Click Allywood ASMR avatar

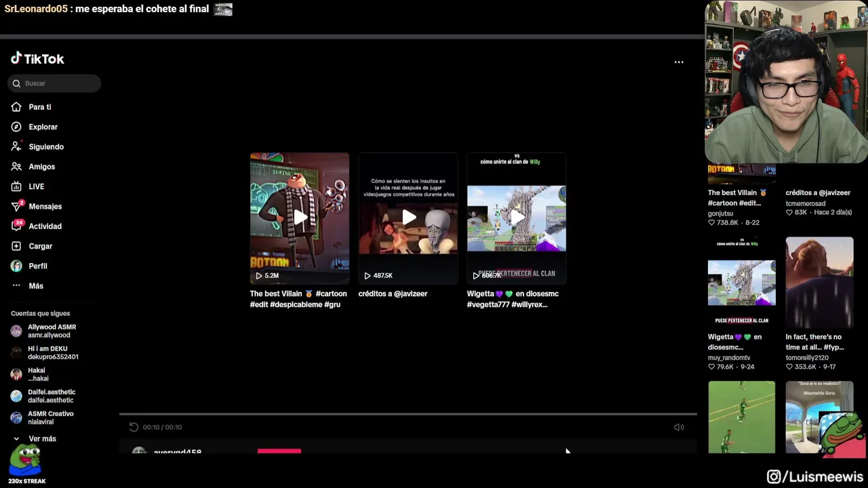(x=16, y=331)
